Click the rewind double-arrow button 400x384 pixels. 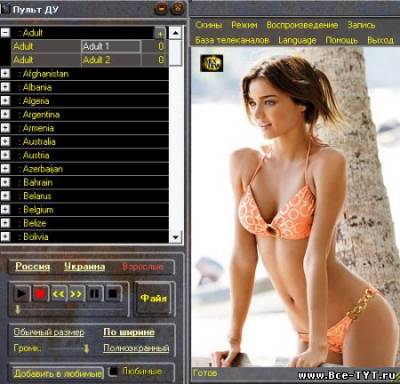coord(58,294)
